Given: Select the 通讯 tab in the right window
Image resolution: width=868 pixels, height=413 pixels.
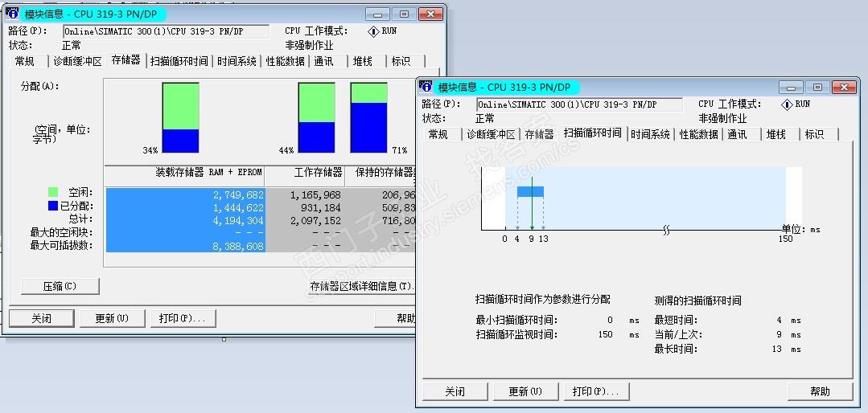Looking at the screenshot, I should click(738, 134).
